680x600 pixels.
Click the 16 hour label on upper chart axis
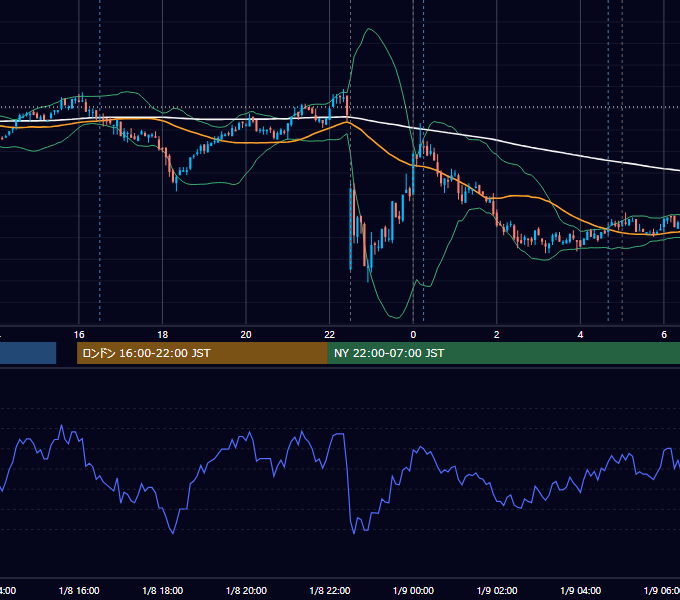pos(79,335)
